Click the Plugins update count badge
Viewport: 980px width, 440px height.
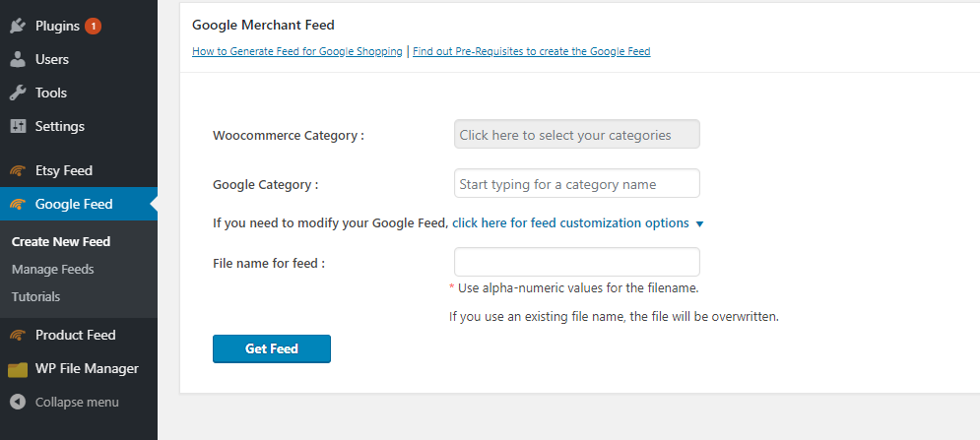pyautogui.click(x=94, y=27)
